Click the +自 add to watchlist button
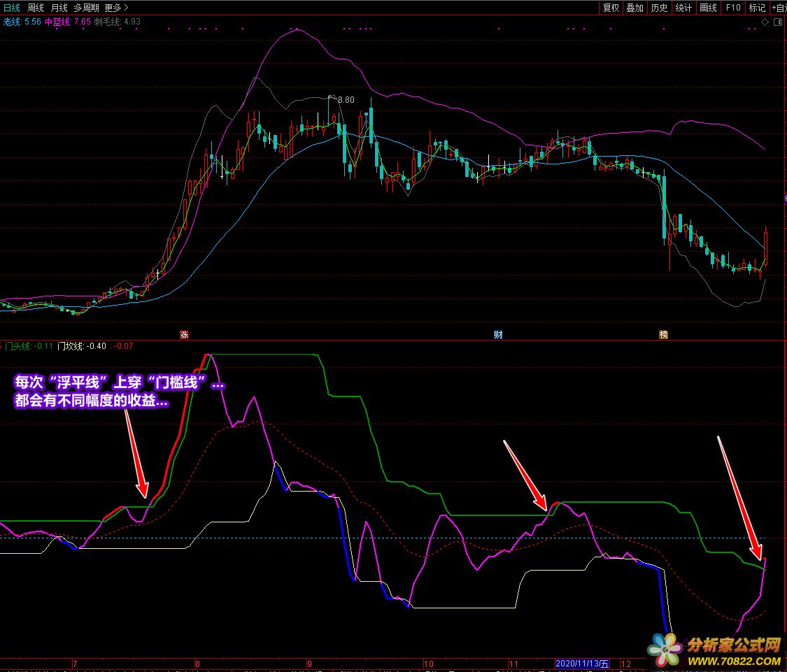The image size is (787, 672). (x=779, y=8)
